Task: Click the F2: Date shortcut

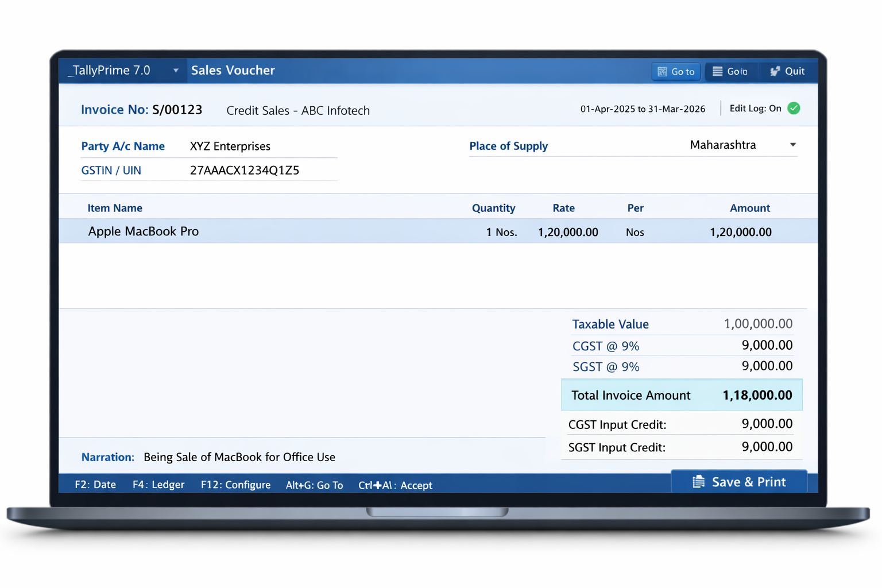Action: click(x=95, y=485)
